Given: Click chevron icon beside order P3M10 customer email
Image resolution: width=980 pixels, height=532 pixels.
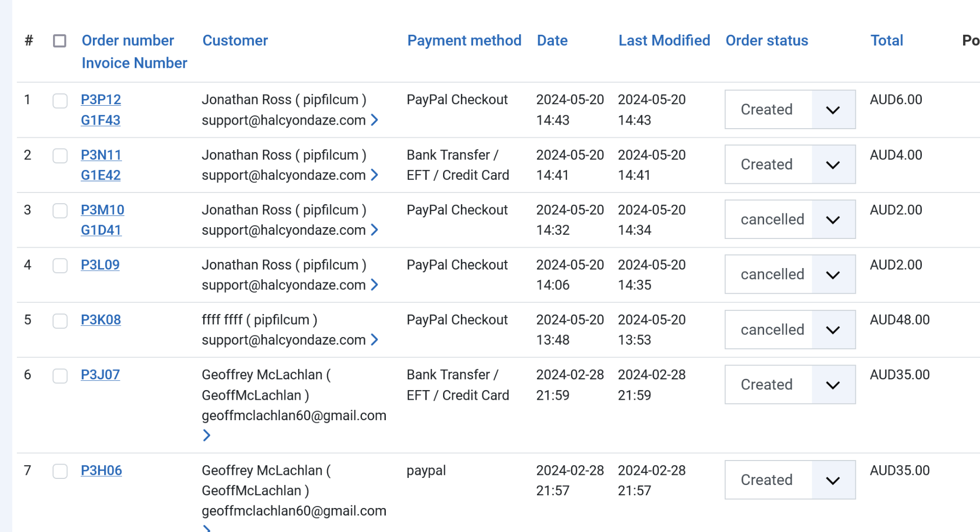Looking at the screenshot, I should [375, 230].
